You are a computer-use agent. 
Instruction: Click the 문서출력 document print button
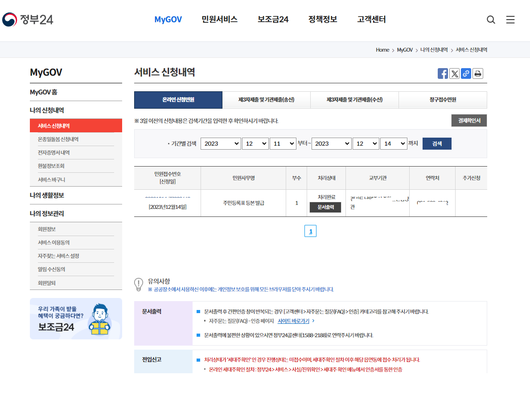[325, 207]
